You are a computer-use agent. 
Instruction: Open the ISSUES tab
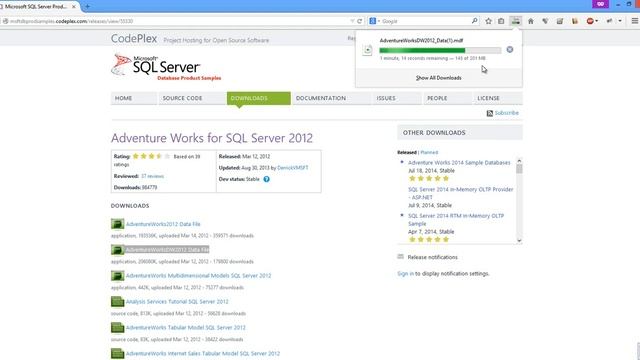(x=396, y=98)
